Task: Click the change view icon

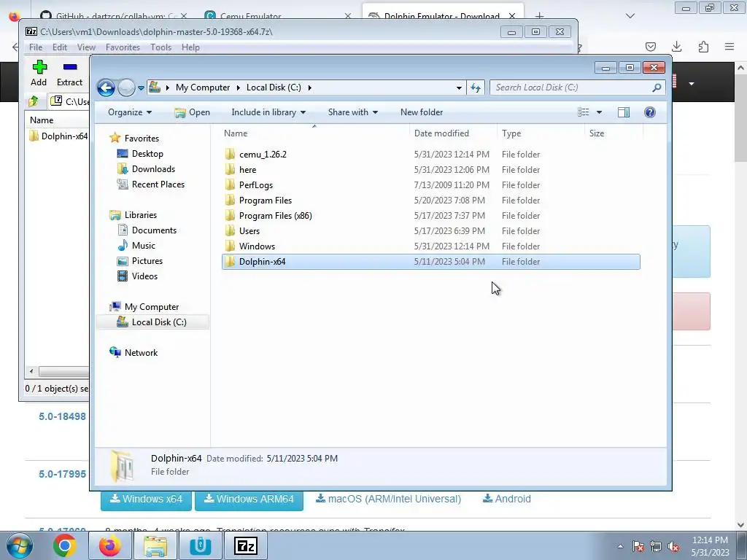Action: click(x=583, y=112)
